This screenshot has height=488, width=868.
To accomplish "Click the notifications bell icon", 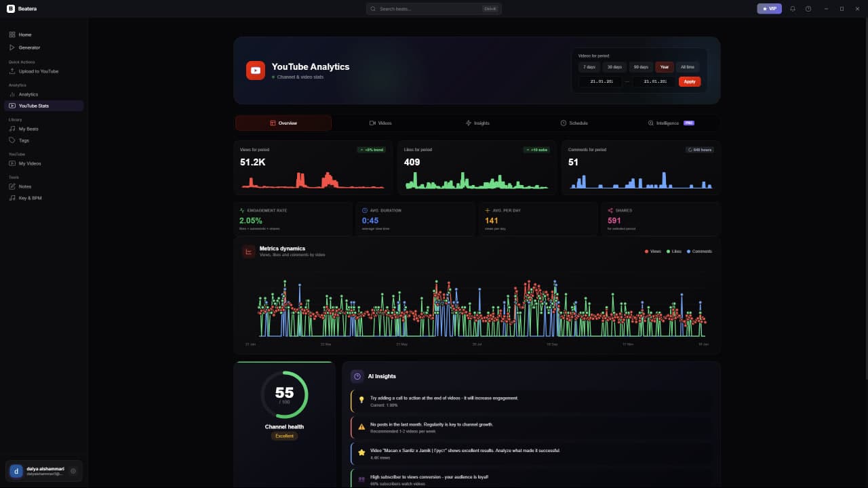I will (792, 9).
